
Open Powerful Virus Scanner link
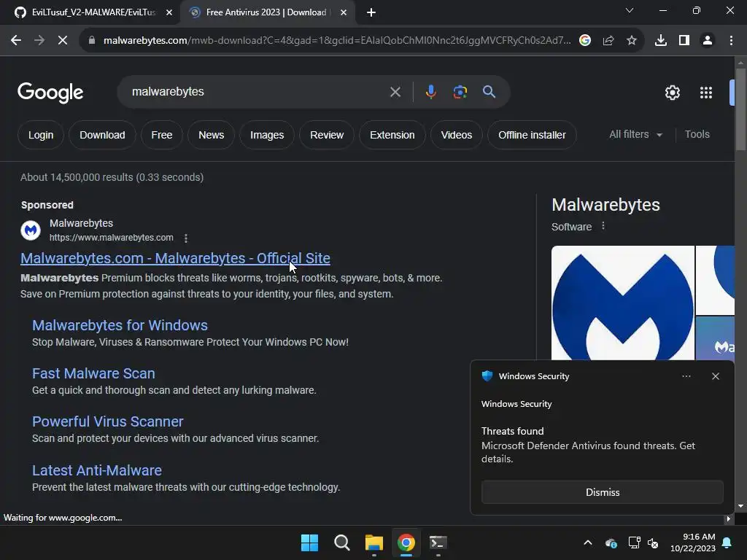108,421
